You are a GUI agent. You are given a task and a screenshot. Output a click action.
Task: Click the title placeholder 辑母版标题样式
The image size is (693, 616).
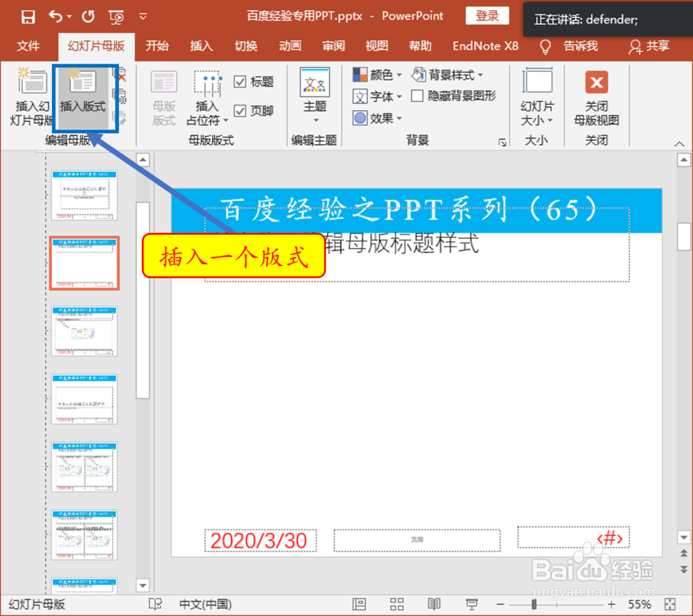tap(402, 243)
